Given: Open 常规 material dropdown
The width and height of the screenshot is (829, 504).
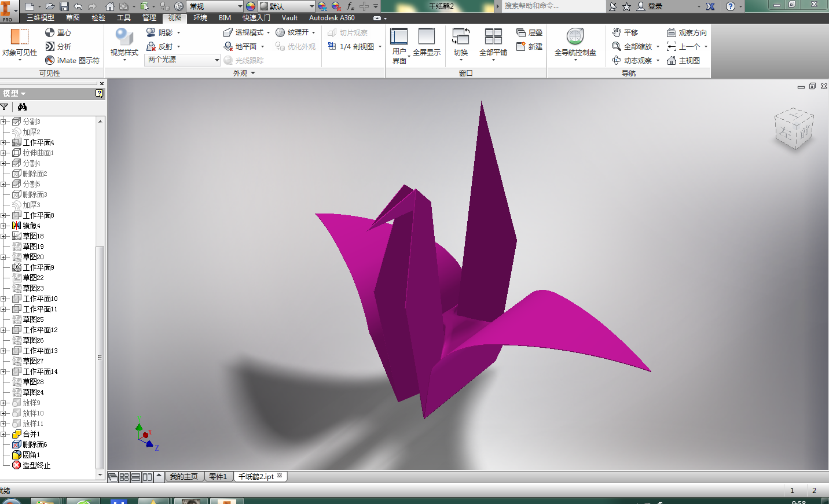Looking at the screenshot, I should coord(215,6).
